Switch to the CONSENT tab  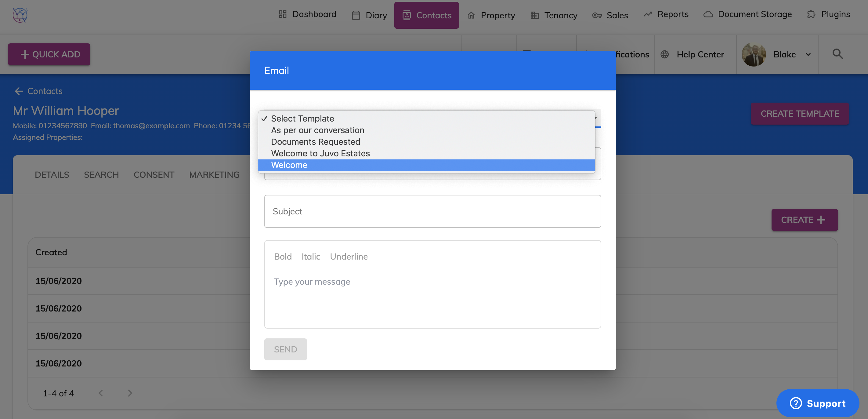pos(154,174)
